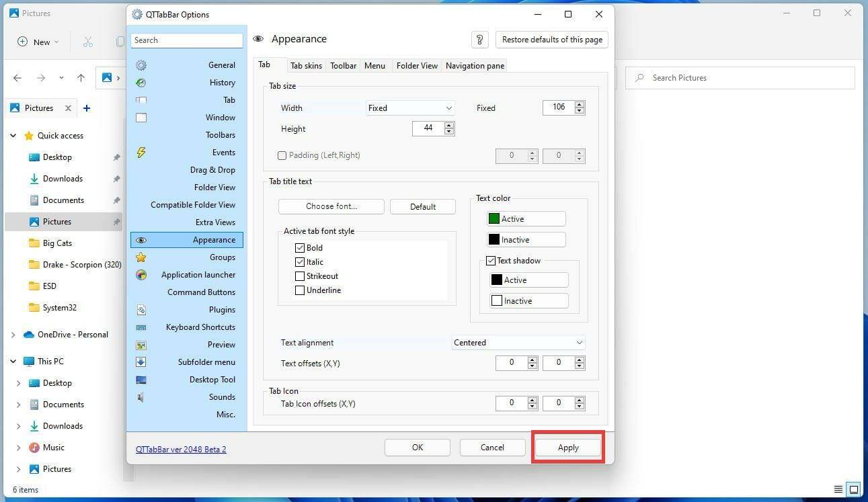Viewport: 868px width, 502px height.
Task: Open Plugins settings via plug icon
Action: (x=141, y=310)
